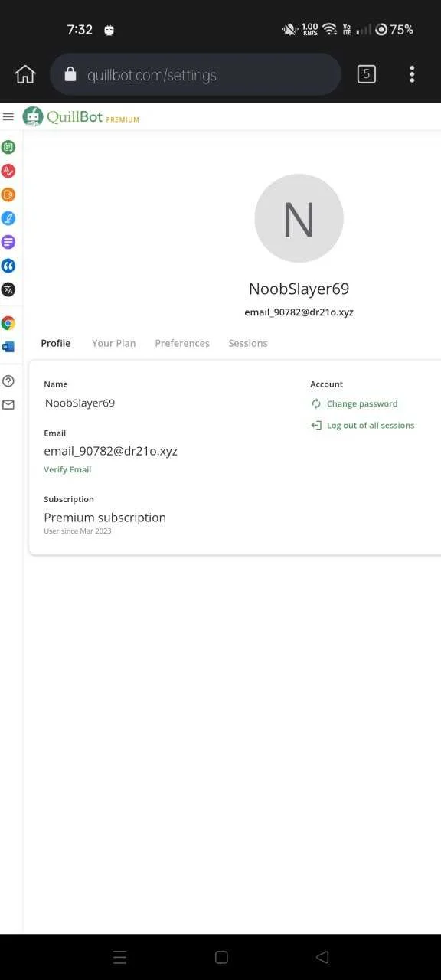Open the purple Summarizer icon

tap(8, 242)
